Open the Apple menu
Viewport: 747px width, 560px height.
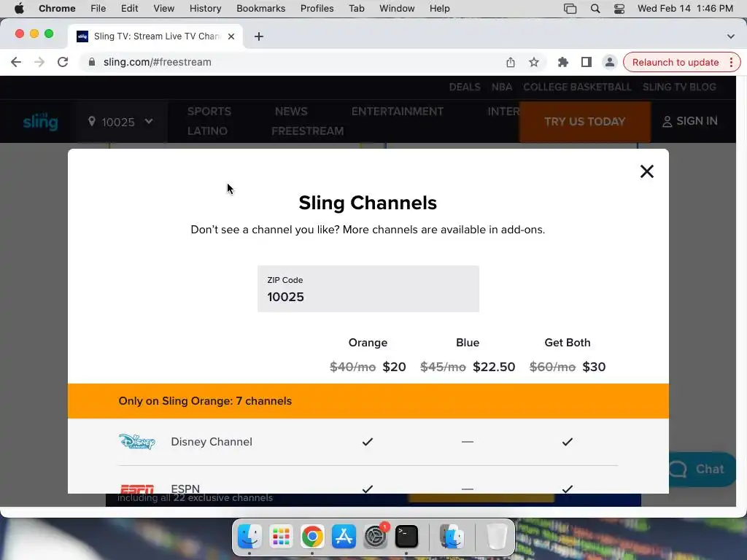click(19, 9)
